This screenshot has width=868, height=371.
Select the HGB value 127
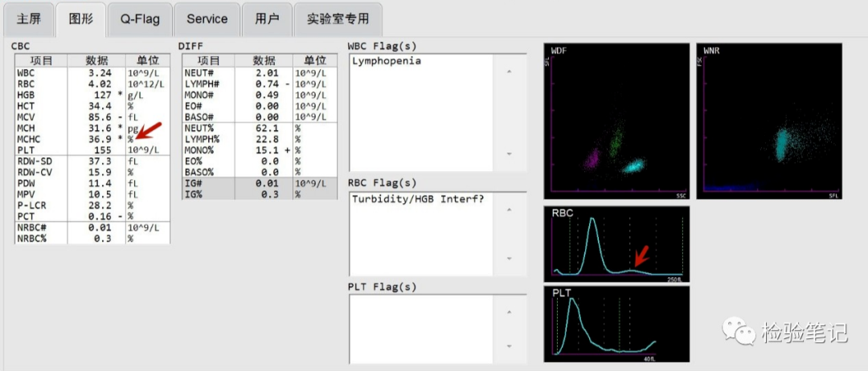pyautogui.click(x=104, y=95)
